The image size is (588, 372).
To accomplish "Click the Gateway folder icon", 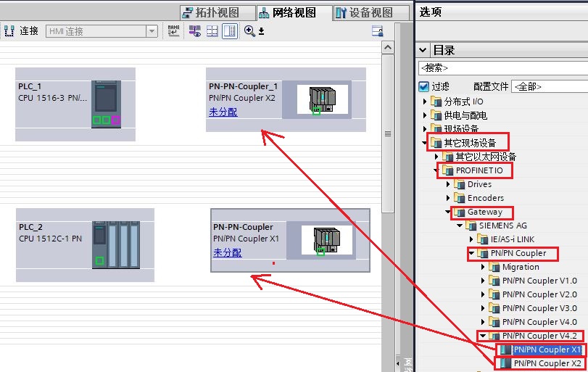I will [460, 212].
